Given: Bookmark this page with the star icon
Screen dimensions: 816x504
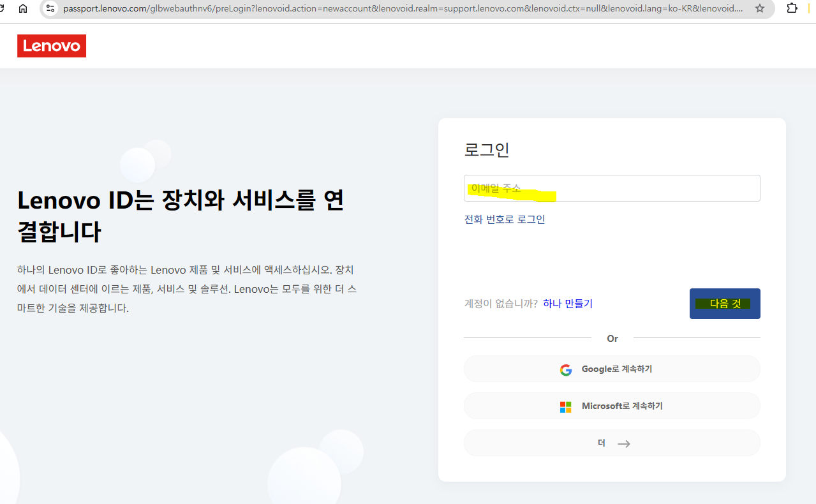Looking at the screenshot, I should point(759,8).
